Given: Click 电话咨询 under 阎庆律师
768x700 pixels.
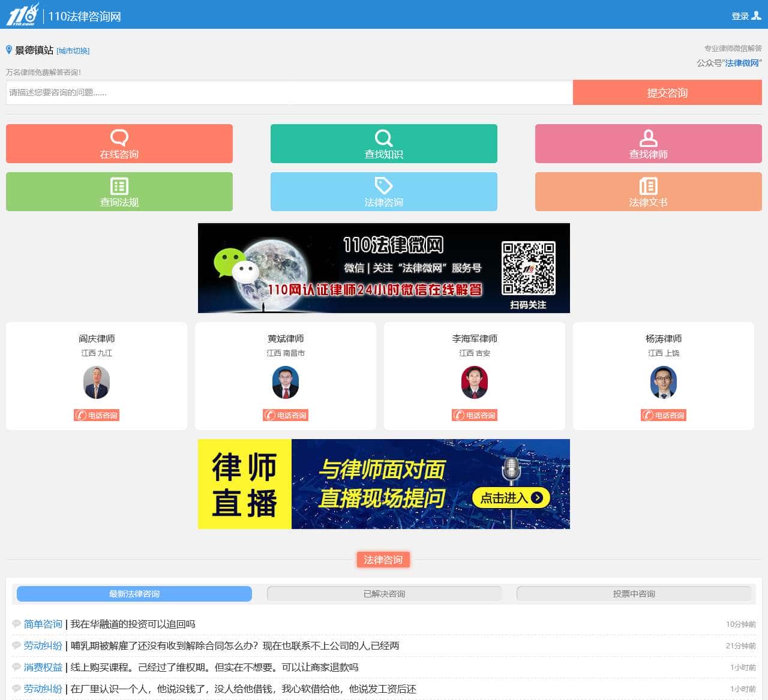Looking at the screenshot, I should (x=97, y=415).
